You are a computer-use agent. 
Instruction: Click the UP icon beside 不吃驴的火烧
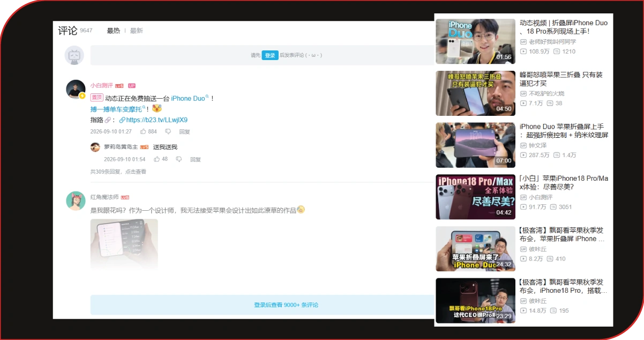523,94
